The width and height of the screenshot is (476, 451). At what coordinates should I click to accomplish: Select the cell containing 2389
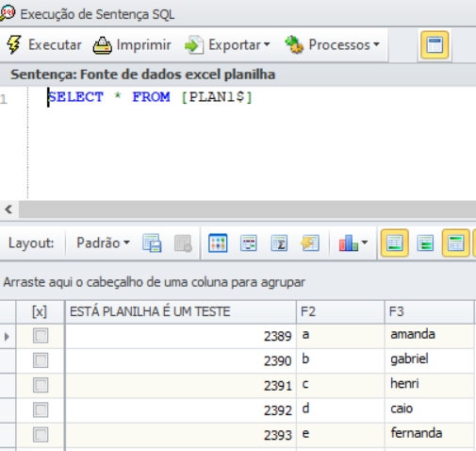point(181,336)
